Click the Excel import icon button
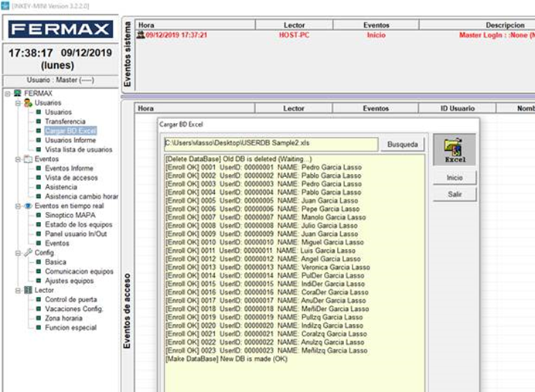535x392 pixels. coord(454,149)
